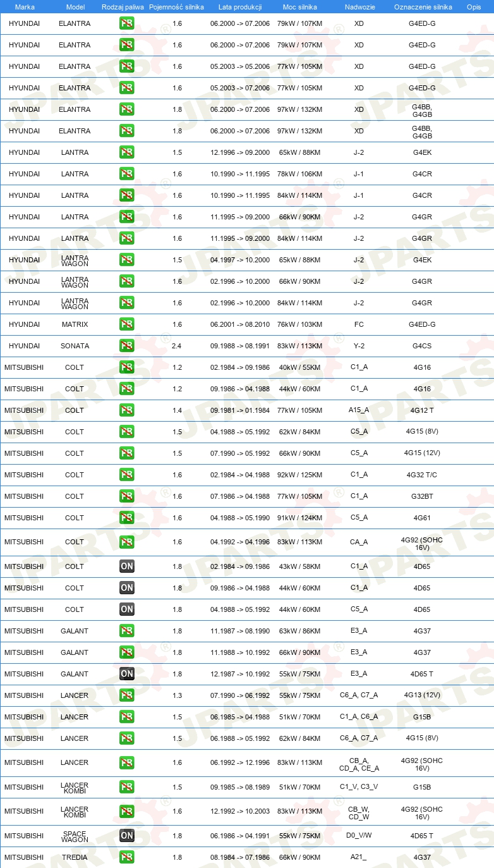The image size is (494, 868).
Task: Click the diesel ON icon for COLT 43kW / 58KM
Action: pos(127,566)
